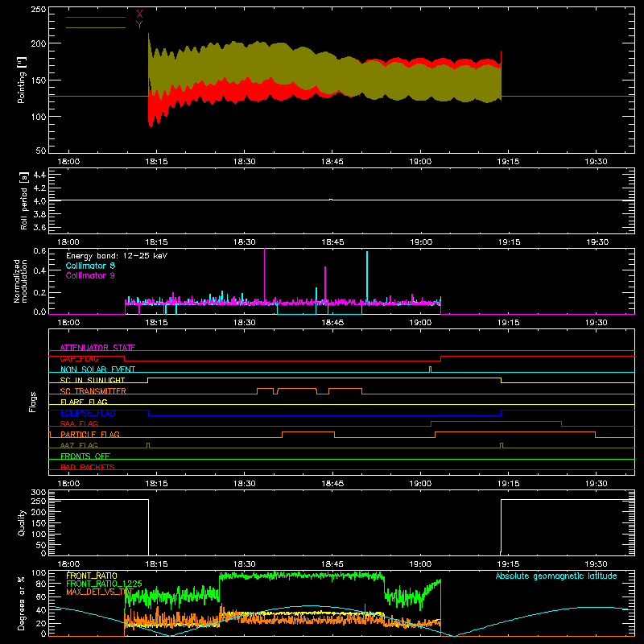Click the red X legend line sample
The image size is (644, 644).
(96, 17)
